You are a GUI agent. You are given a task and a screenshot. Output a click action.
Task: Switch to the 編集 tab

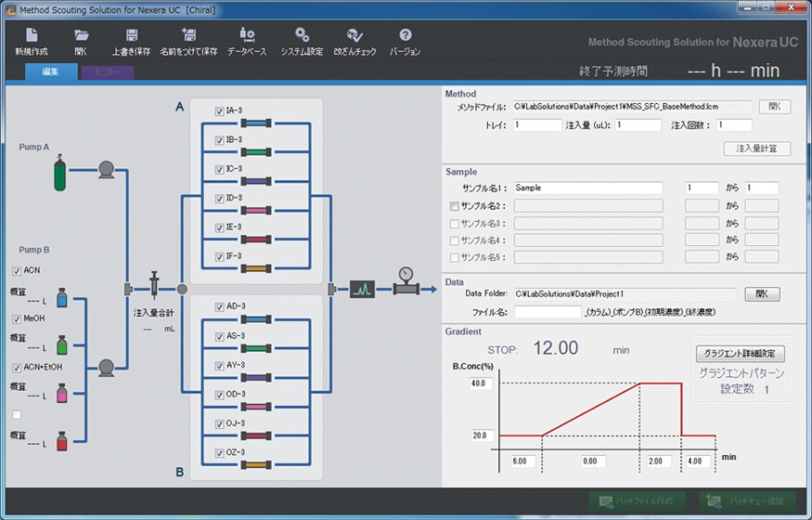tap(51, 72)
